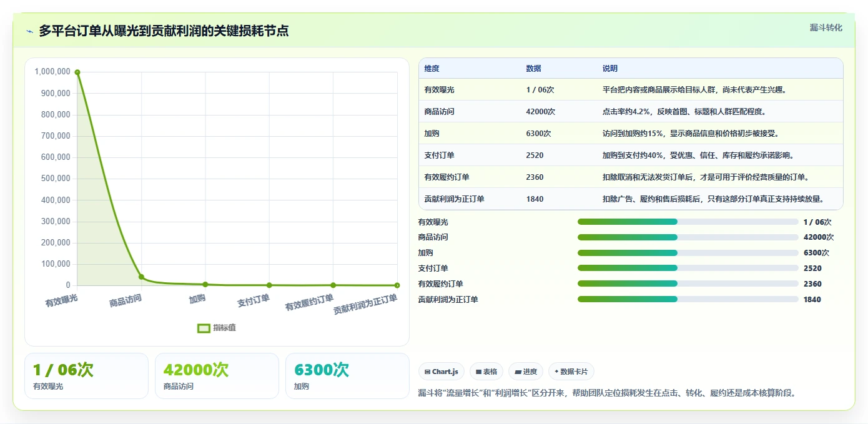Screen dimensions: 868x424
Task: Click the 贡献利润为正订单 progress bar
Action: 688,299
